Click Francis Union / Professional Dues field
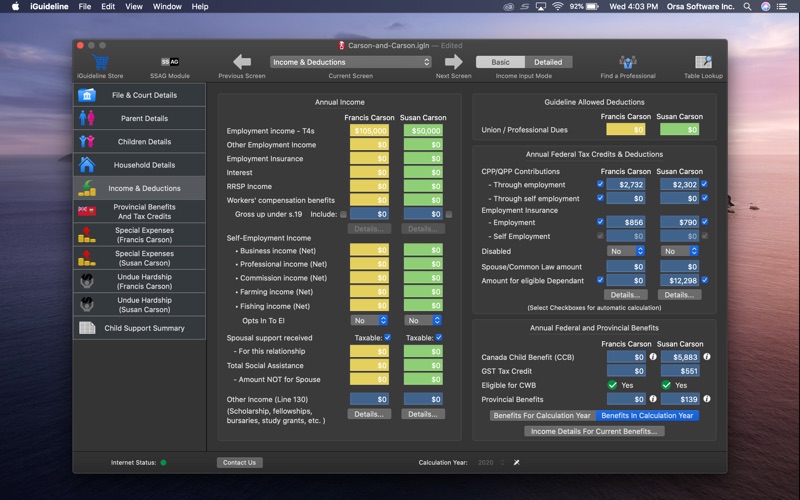 click(626, 130)
